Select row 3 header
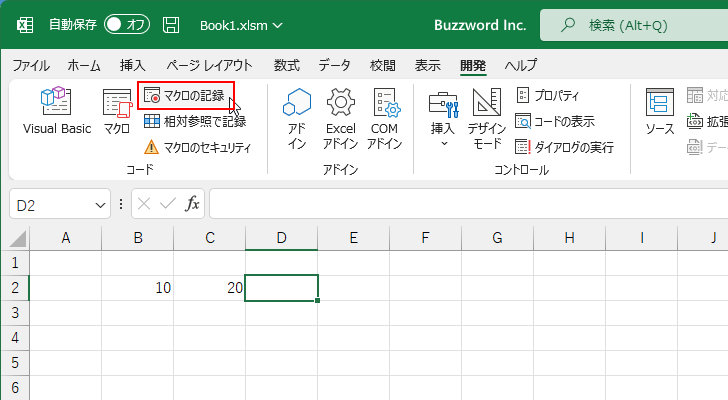 point(15,313)
